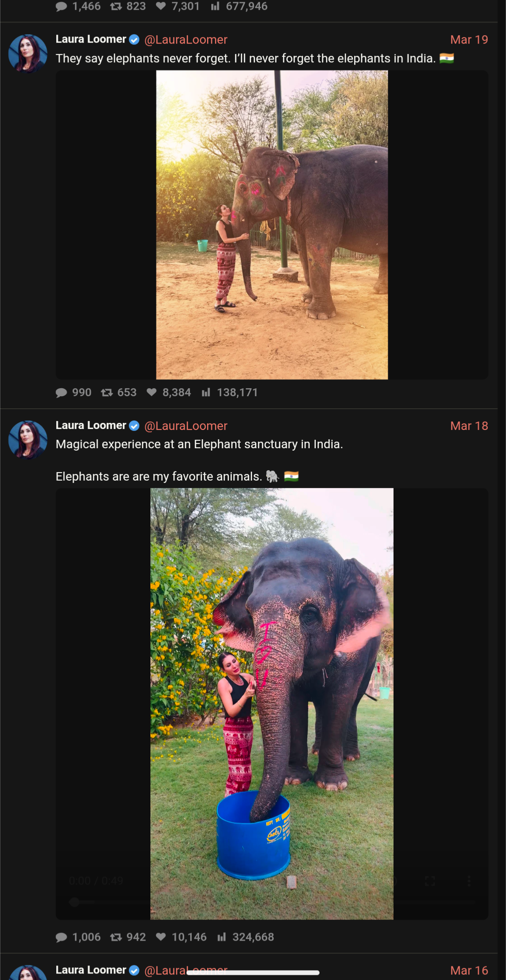Open the video's three-dot options menu
The width and height of the screenshot is (506, 980).
click(469, 881)
